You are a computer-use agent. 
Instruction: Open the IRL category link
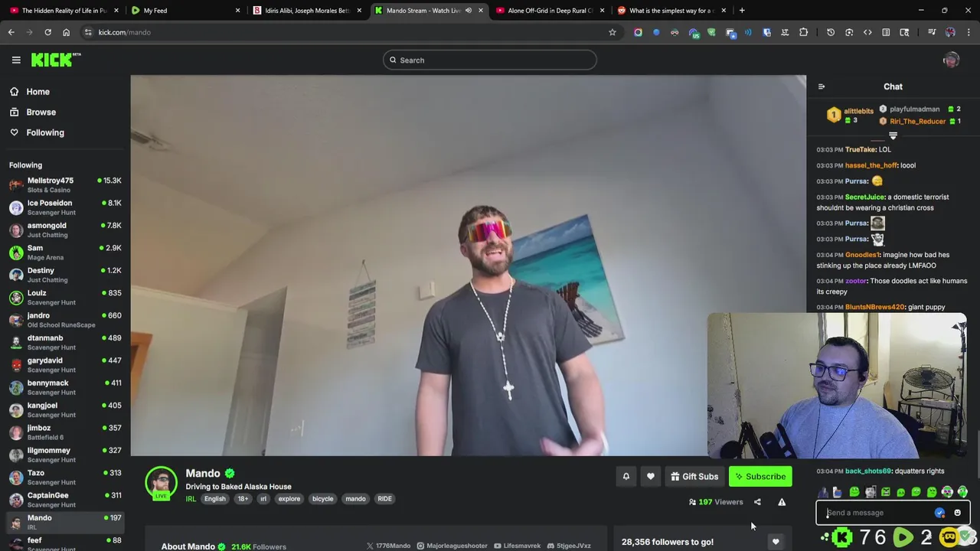[x=191, y=499]
